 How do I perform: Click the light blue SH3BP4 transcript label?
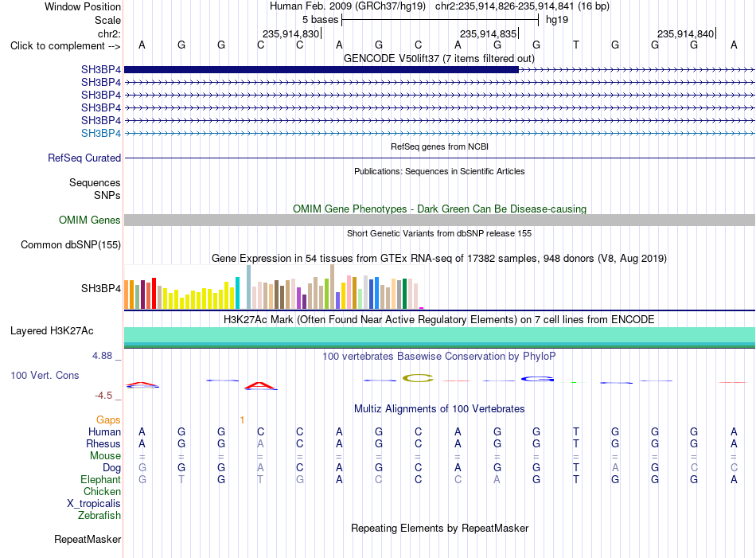[101, 134]
